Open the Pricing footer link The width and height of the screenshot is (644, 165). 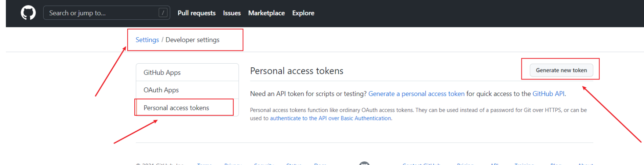pyautogui.click(x=465, y=164)
